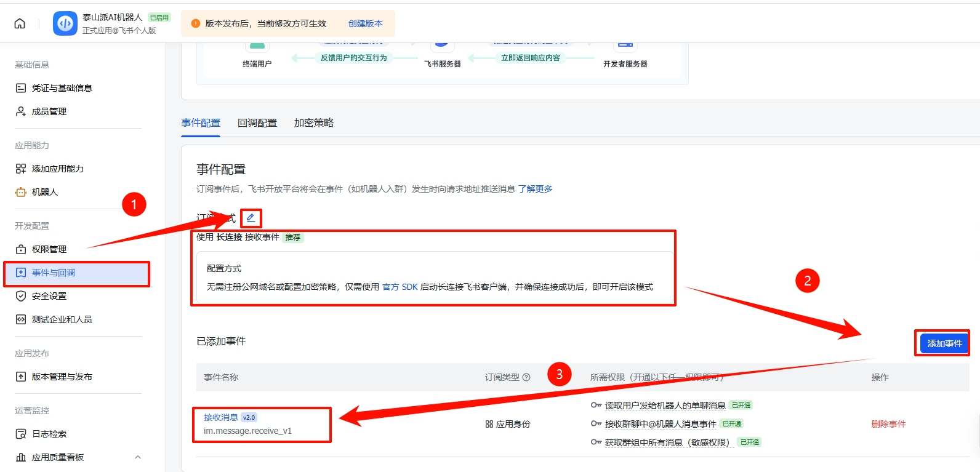Click the 开发者服务器 diagram label
Image resolution: width=980 pixels, height=472 pixels.
click(x=625, y=64)
